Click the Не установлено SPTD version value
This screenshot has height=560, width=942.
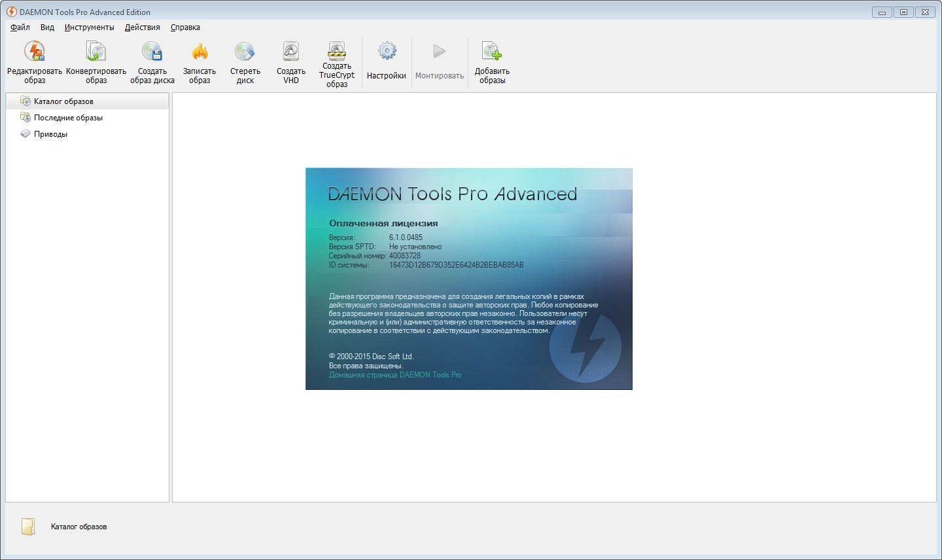coord(415,247)
